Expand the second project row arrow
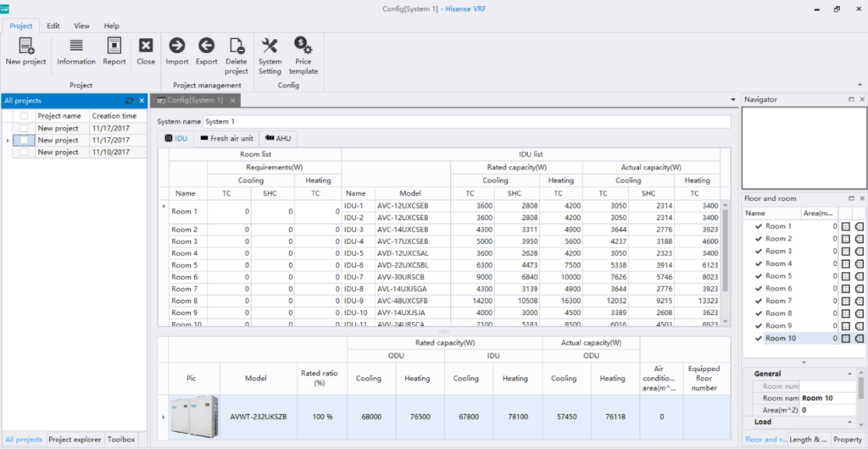This screenshot has height=449, width=868. coord(7,141)
